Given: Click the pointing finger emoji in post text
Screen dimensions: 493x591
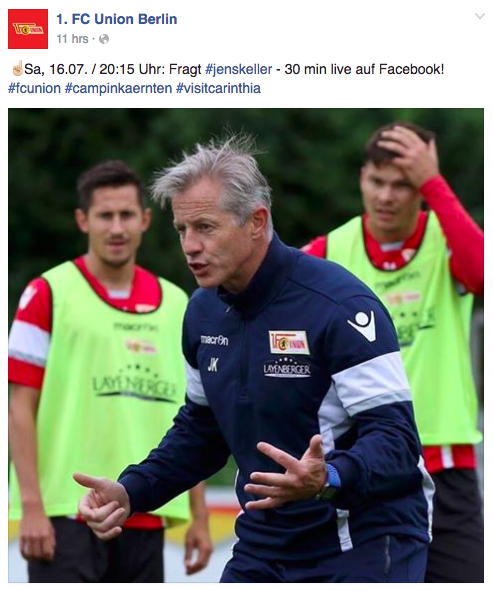Looking at the screenshot, I should coord(16,69).
